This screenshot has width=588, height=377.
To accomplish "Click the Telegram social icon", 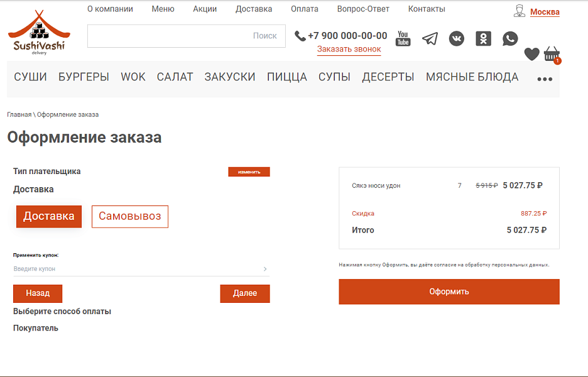I will coord(429,38).
